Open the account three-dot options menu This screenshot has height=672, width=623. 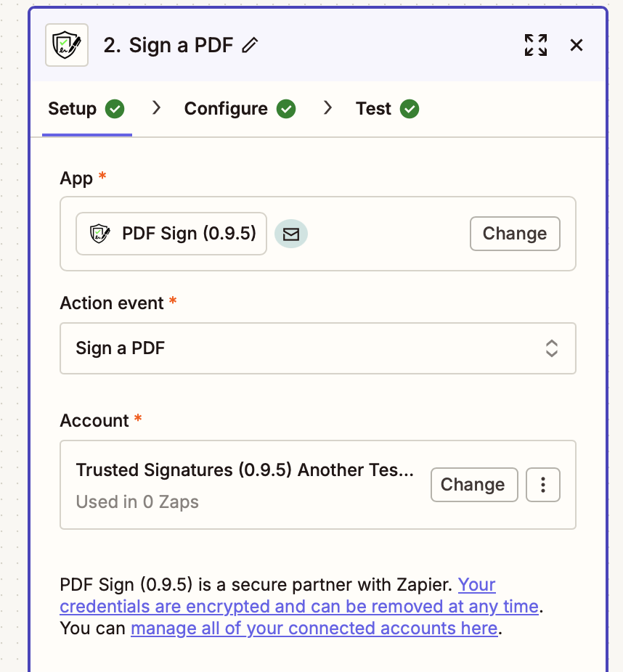point(543,485)
